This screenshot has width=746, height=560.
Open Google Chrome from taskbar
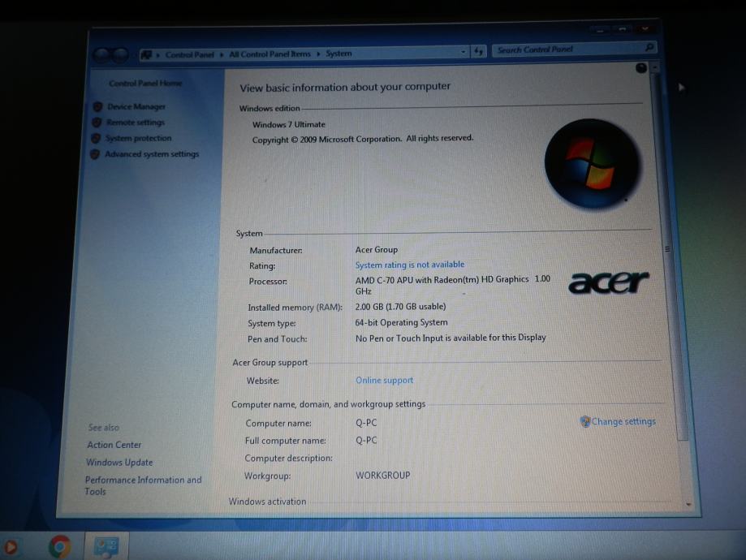pyautogui.click(x=59, y=546)
